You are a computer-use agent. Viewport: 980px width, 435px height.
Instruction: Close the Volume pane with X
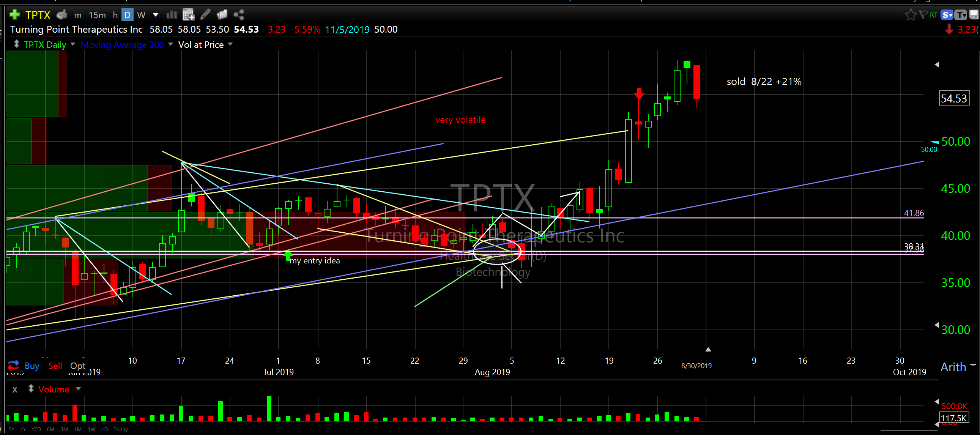tap(15, 389)
